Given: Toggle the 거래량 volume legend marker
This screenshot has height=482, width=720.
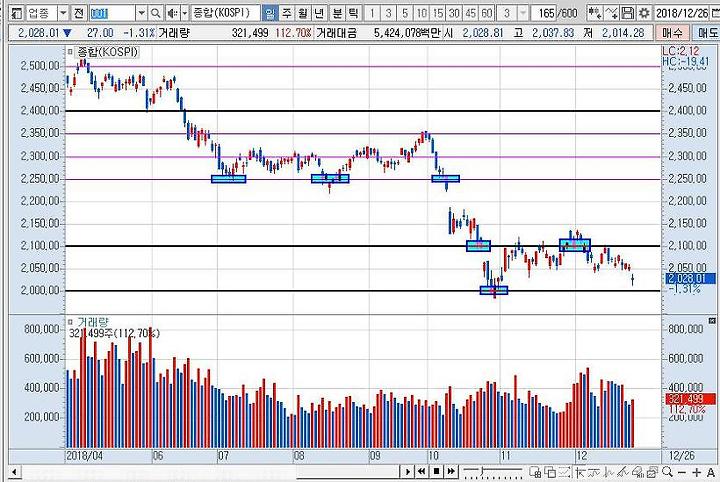Looking at the screenshot, I should coord(70,322).
